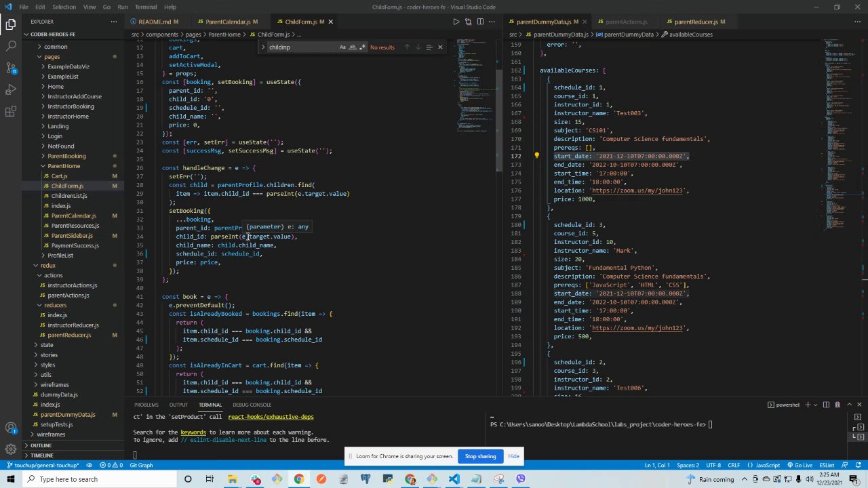Collapse the ParentHome folder

(x=64, y=166)
